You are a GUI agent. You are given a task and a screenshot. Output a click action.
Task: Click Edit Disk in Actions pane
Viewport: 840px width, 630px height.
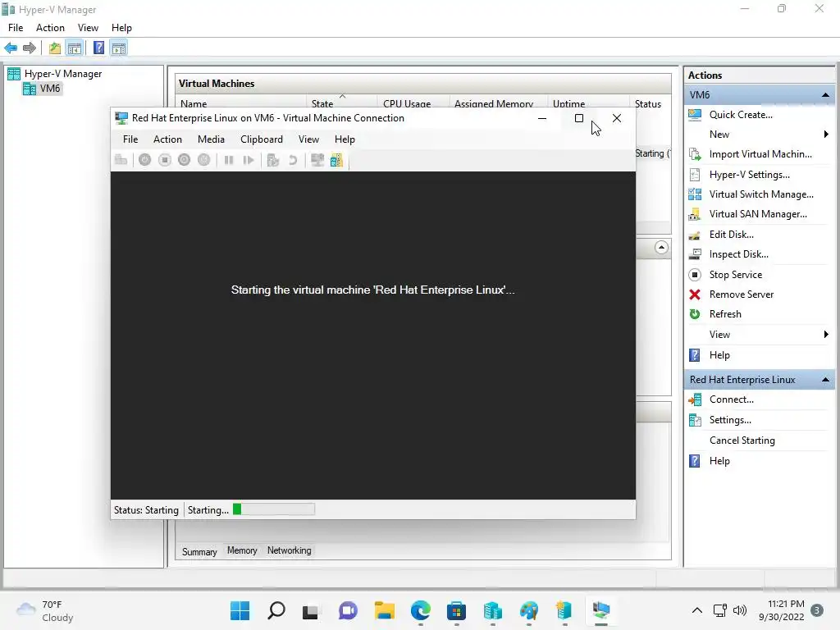coord(731,235)
